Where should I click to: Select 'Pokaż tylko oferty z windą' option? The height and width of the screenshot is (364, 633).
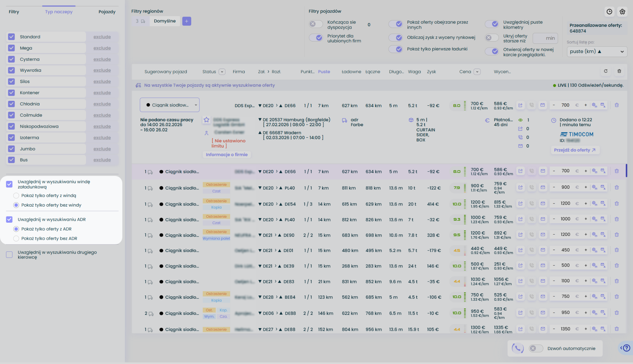[x=16, y=196]
